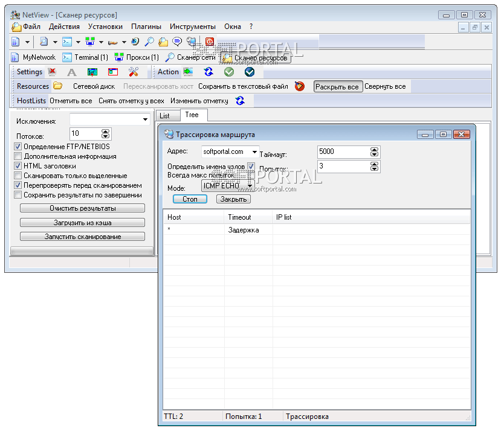Click Сохранить в текстовый файл
Viewport: 504px width, 431px height.
(x=243, y=86)
